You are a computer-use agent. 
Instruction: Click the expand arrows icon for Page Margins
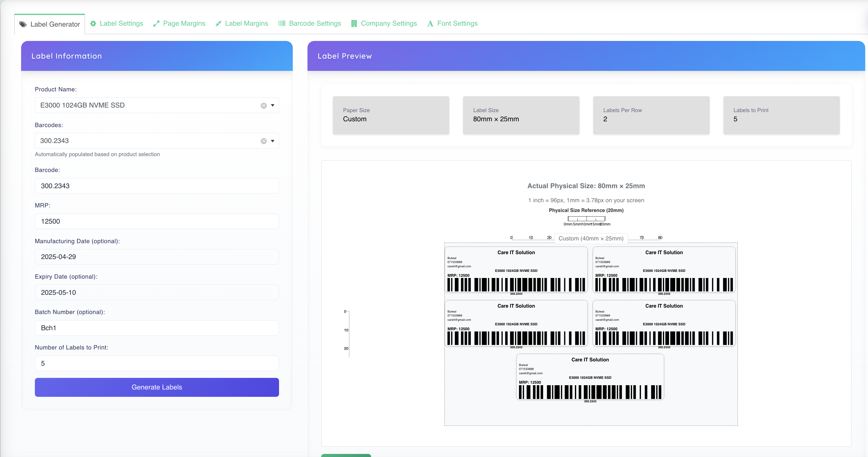pyautogui.click(x=156, y=24)
